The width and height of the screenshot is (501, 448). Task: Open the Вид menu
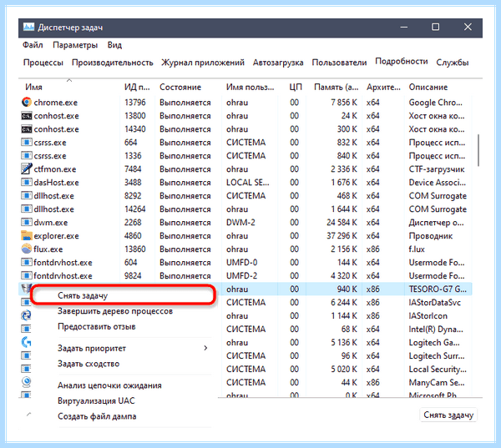click(114, 45)
